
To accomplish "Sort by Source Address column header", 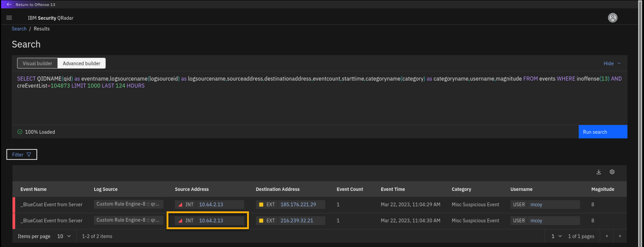I will (x=192, y=189).
